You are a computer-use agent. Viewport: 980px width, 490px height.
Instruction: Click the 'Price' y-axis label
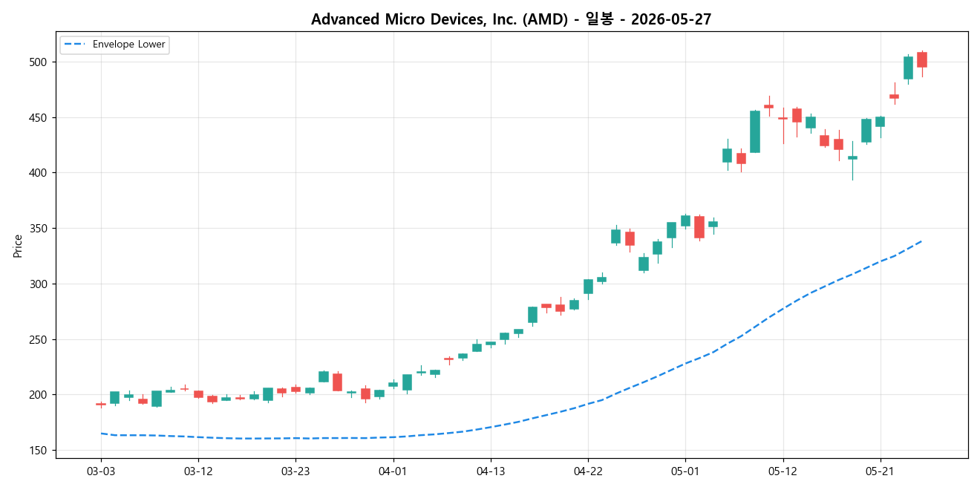(x=18, y=246)
